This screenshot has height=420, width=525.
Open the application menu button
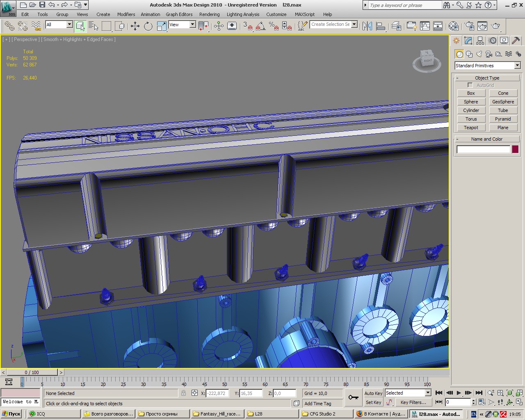[8, 8]
